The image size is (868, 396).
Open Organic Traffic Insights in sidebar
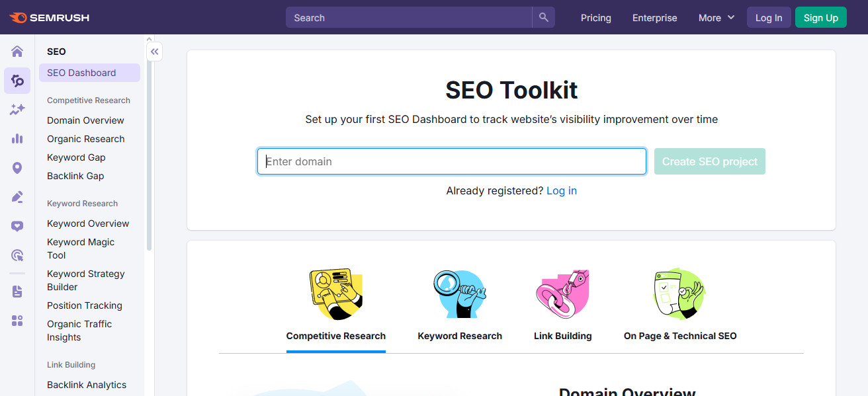79,331
